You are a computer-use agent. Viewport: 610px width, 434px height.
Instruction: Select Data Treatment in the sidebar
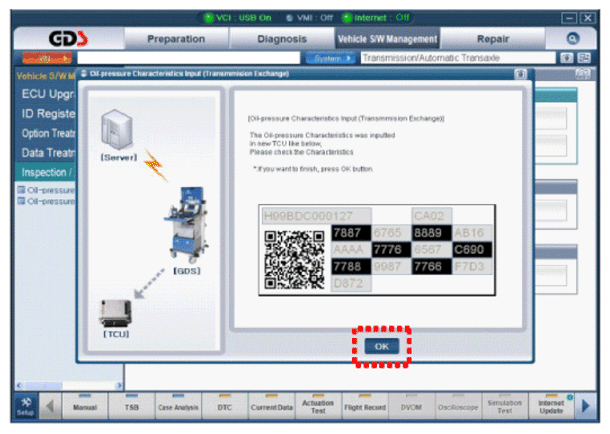[x=47, y=153]
